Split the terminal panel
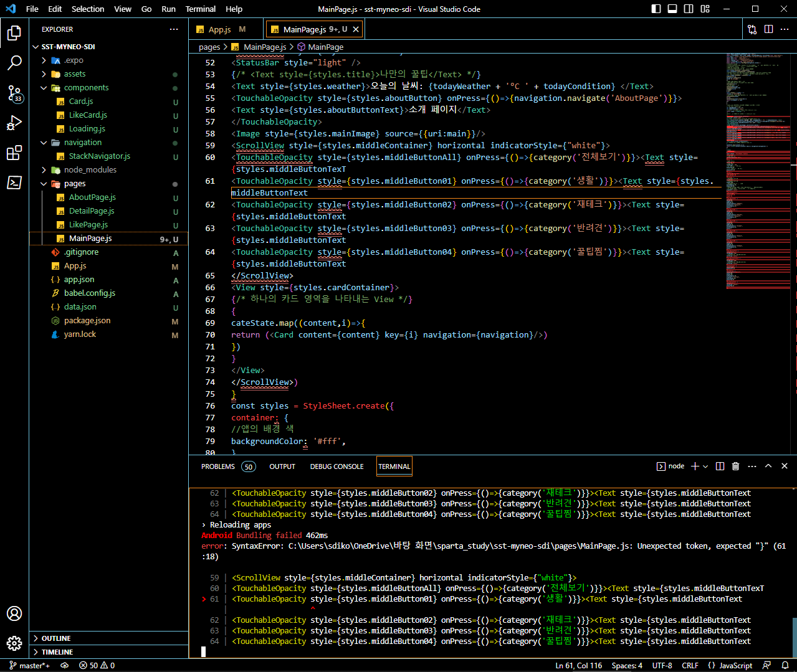Image resolution: width=797 pixels, height=672 pixels. pos(720,466)
